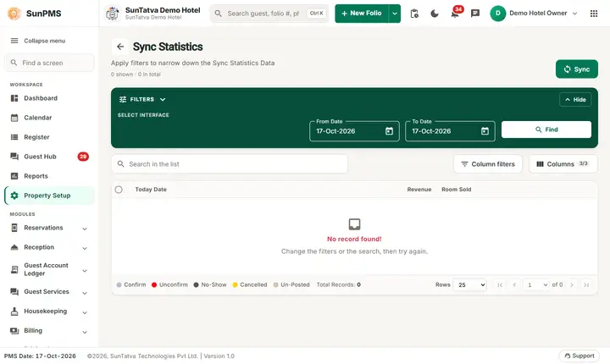Screen dimensions: 610x364
Task: Open the chat messages icon
Action: pos(475,14)
